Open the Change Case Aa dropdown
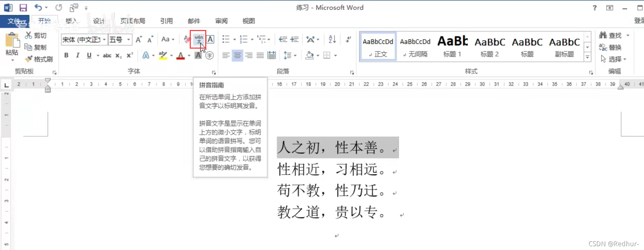 pyautogui.click(x=168, y=39)
